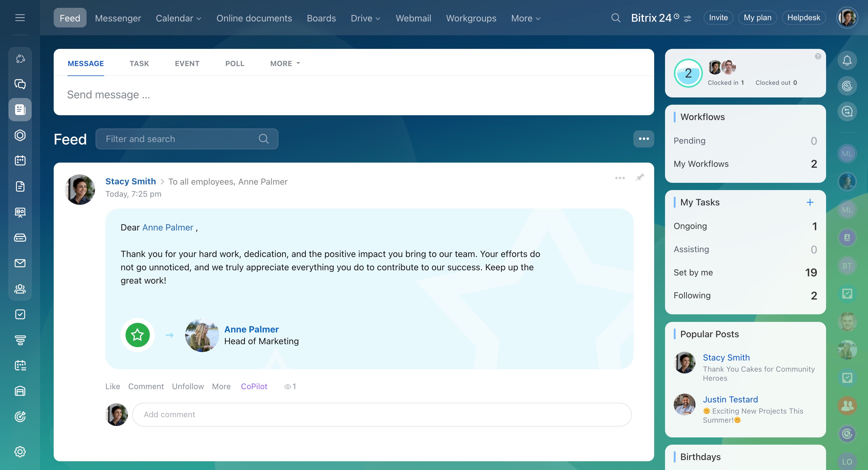
Task: Click the Send message input field
Action: [353, 95]
